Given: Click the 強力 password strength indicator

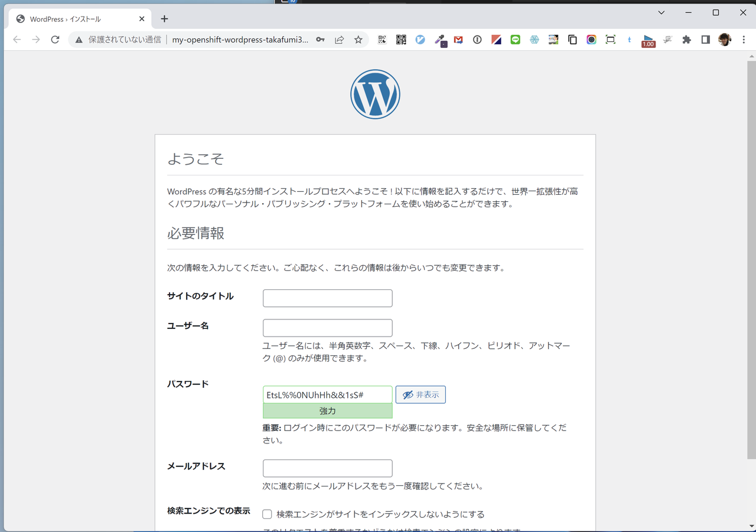Looking at the screenshot, I should [x=328, y=411].
